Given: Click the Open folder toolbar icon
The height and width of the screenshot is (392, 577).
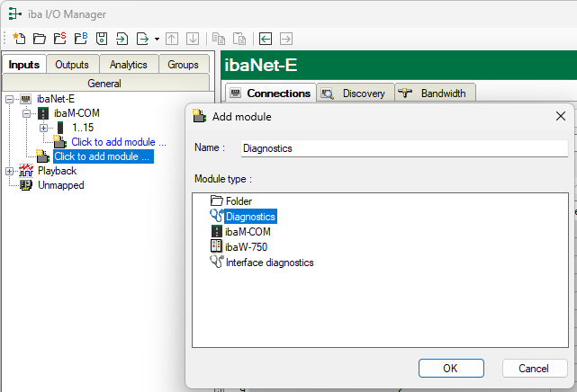Looking at the screenshot, I should click(x=39, y=39).
